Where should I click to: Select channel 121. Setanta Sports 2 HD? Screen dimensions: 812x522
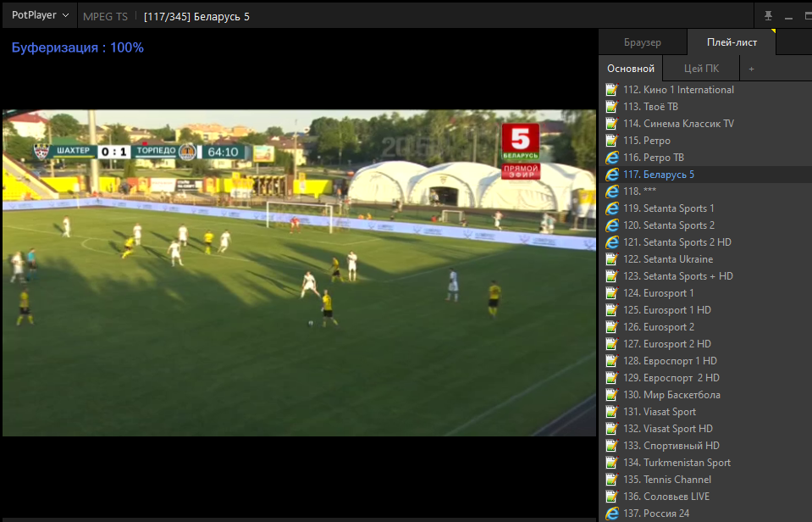coord(705,242)
